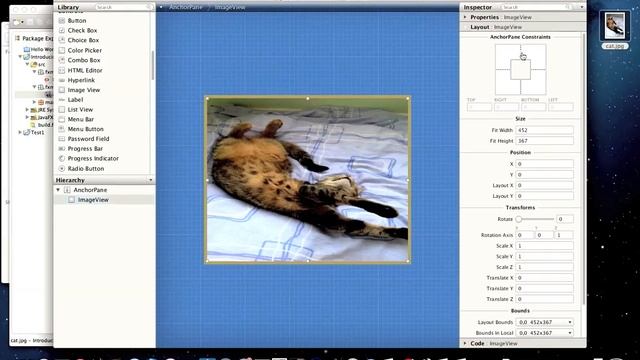Collapse the AnchorPane node in Hierarchy

[x=58, y=190]
